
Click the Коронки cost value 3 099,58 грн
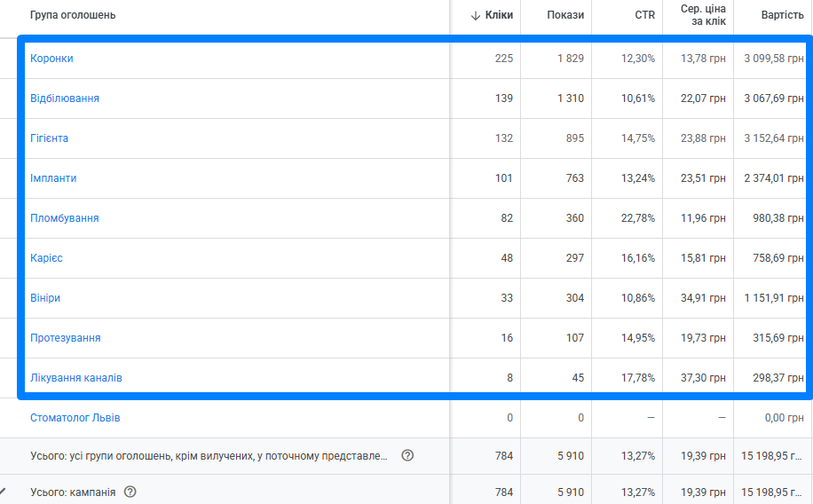774,58
